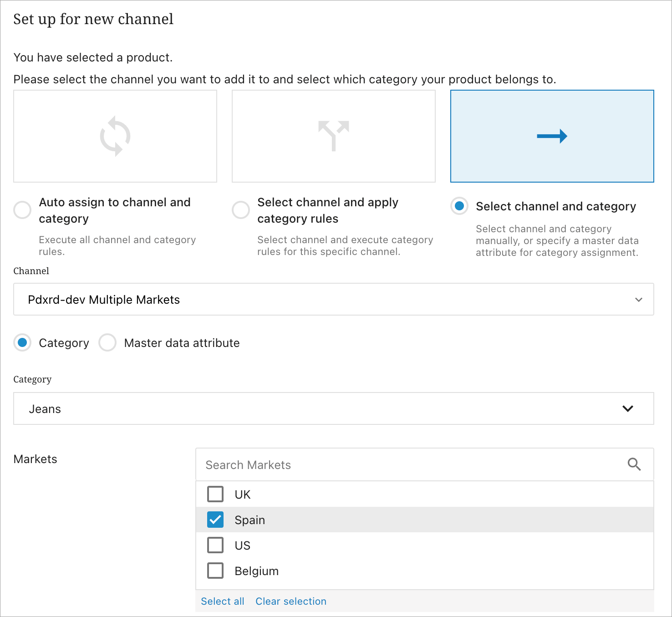Click the blue right arrow icon card
The image size is (672, 617).
(x=552, y=136)
